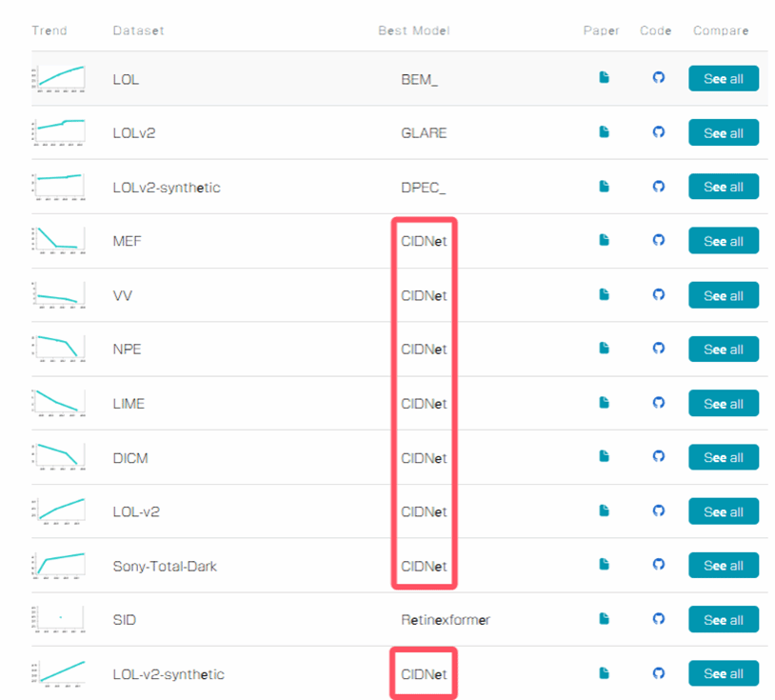Open the paper icon for LOL dataset
This screenshot has height=700, width=775.
coord(604,78)
